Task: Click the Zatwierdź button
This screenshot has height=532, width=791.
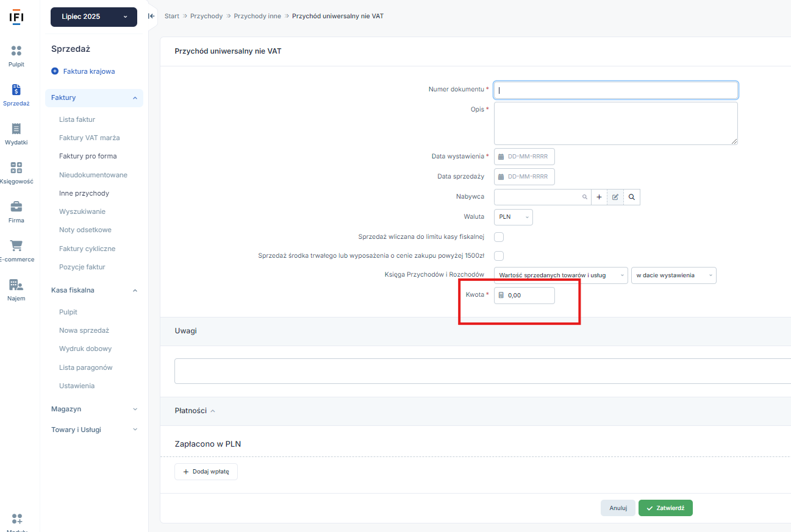Action: 665,508
